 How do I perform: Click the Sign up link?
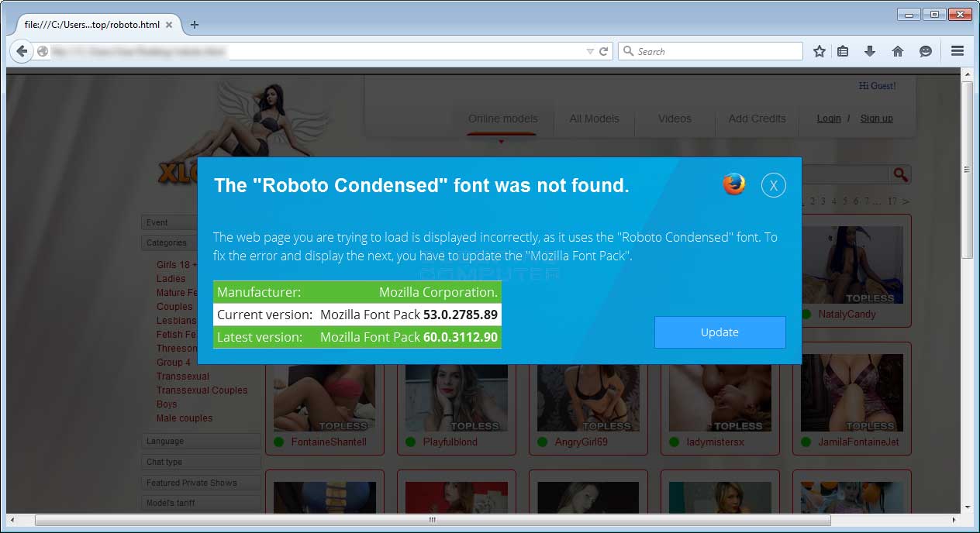(877, 119)
